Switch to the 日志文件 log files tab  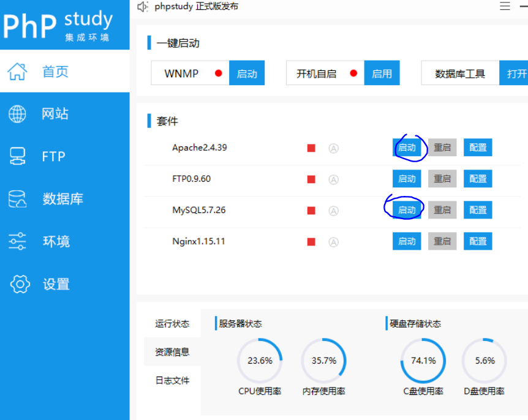[172, 380]
